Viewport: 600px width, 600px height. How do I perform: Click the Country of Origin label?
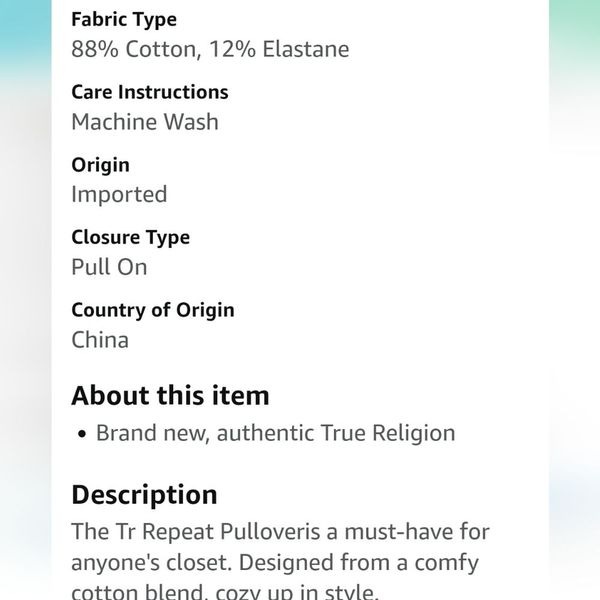click(x=153, y=310)
